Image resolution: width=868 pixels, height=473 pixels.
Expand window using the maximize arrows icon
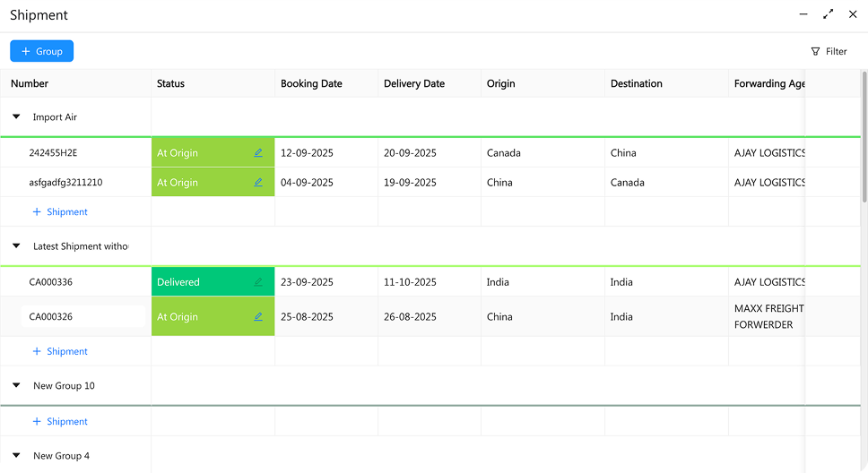pyautogui.click(x=828, y=14)
